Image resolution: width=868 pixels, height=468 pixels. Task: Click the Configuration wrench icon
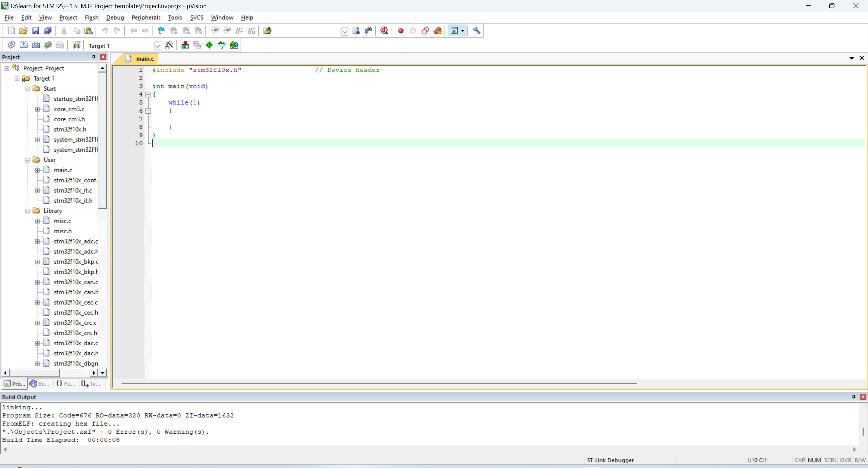[x=476, y=31]
